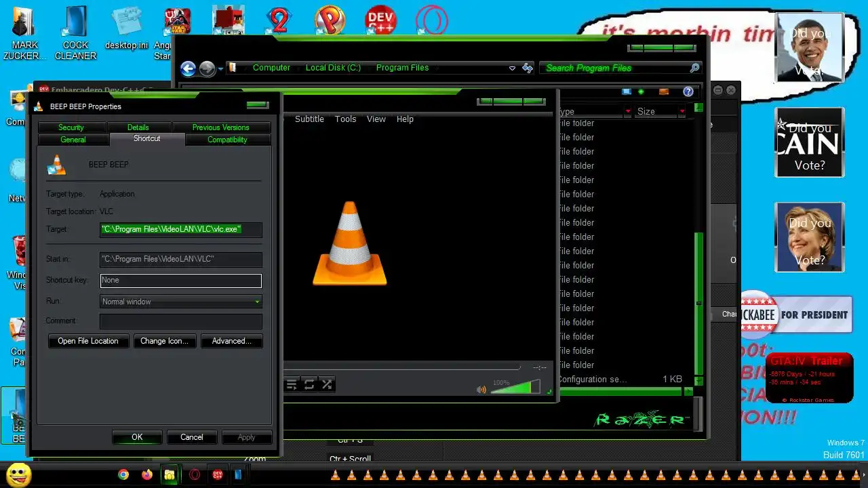This screenshot has width=868, height=488.
Task: Click Program Files breadcrumb
Action: click(x=402, y=68)
